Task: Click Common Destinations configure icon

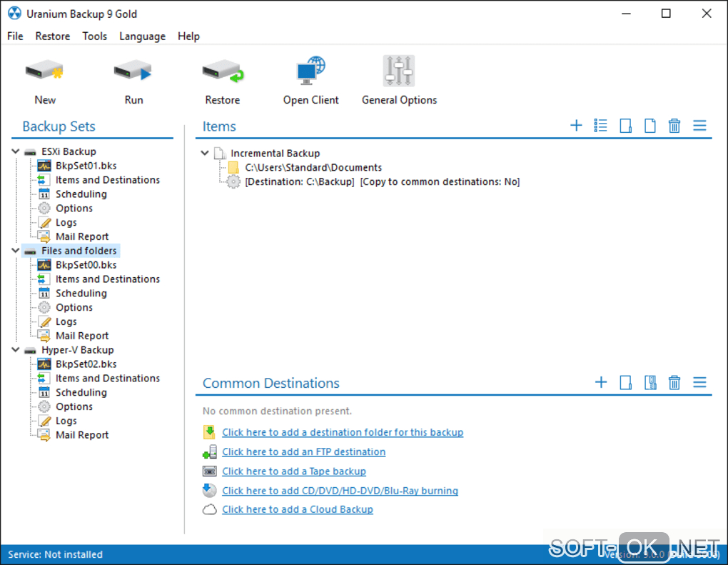Action: pyautogui.click(x=650, y=382)
